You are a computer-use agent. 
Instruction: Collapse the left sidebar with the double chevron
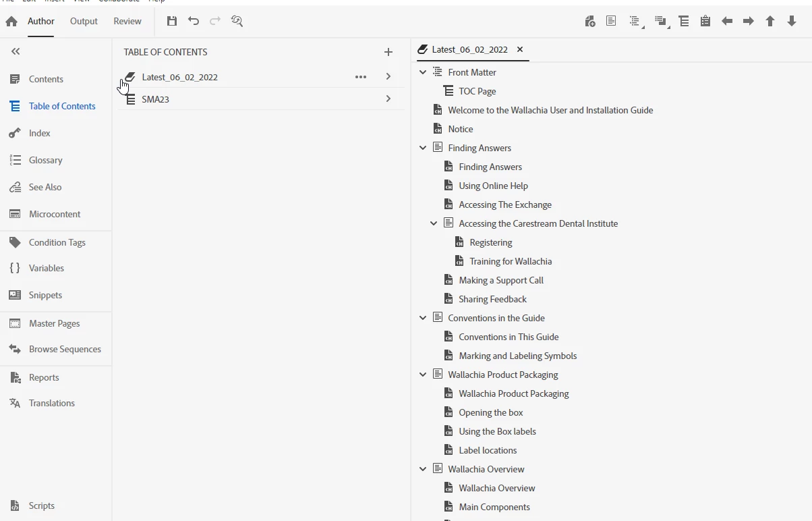click(x=16, y=51)
